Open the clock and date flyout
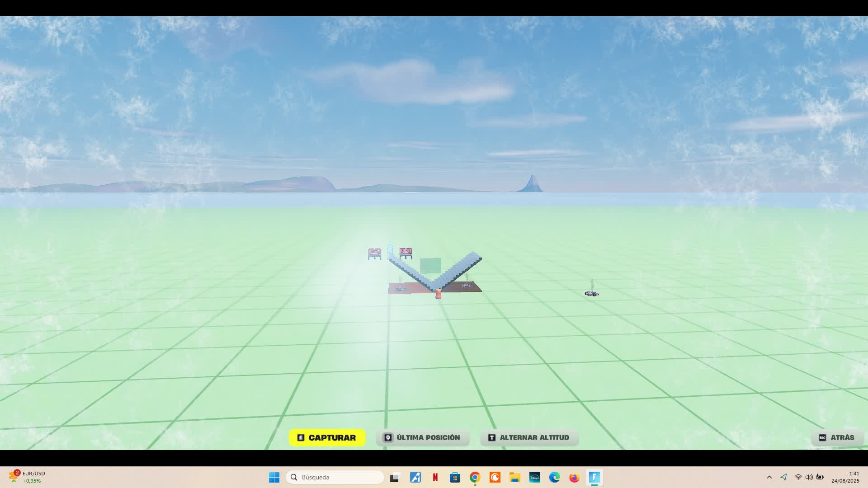868x488 pixels. [845, 477]
